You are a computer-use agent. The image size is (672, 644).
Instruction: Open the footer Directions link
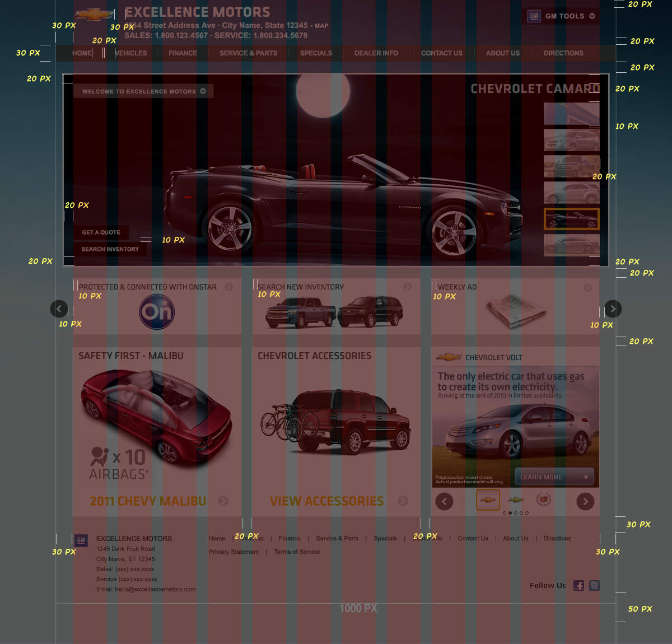pos(557,538)
